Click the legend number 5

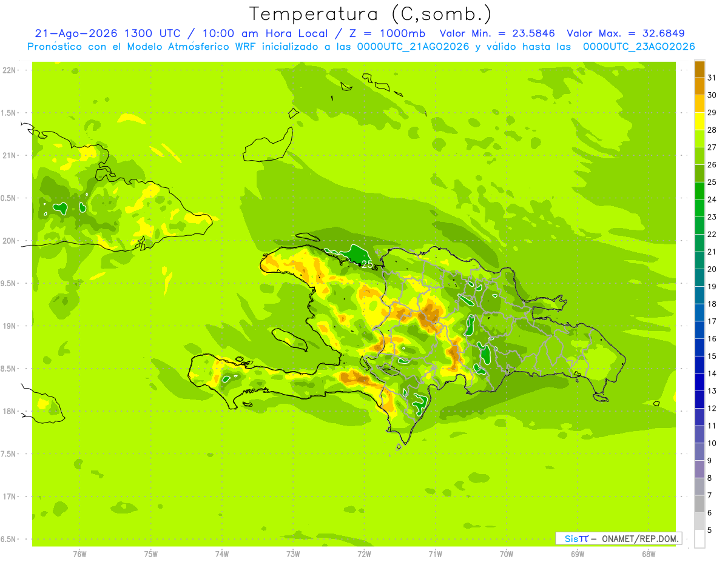(710, 530)
